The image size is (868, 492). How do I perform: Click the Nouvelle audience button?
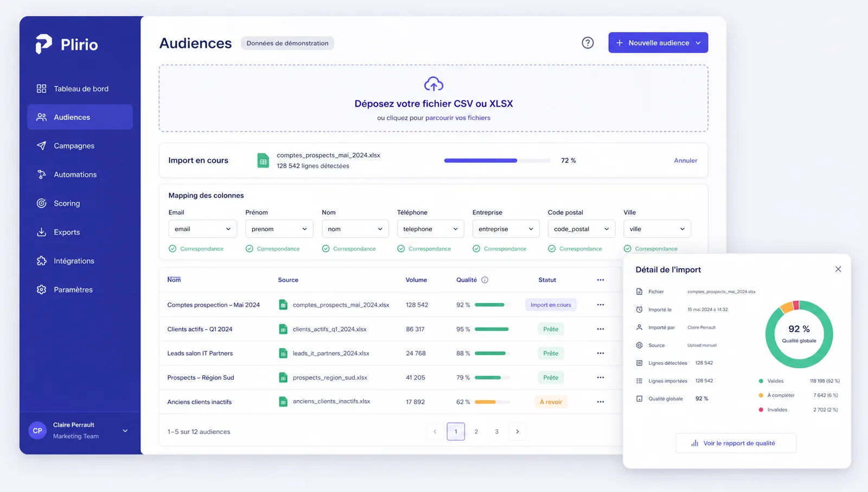pyautogui.click(x=658, y=42)
